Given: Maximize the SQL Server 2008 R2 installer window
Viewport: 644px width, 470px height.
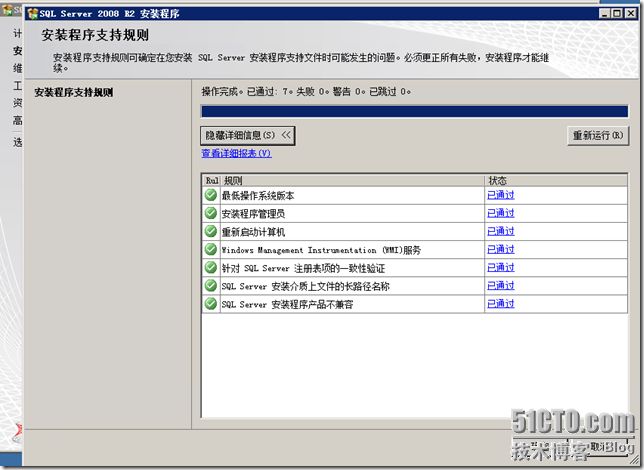Looking at the screenshot, I should [617, 14].
